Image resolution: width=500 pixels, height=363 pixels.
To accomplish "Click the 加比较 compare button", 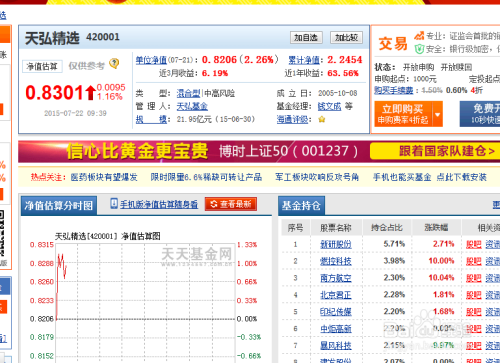I will [346, 38].
